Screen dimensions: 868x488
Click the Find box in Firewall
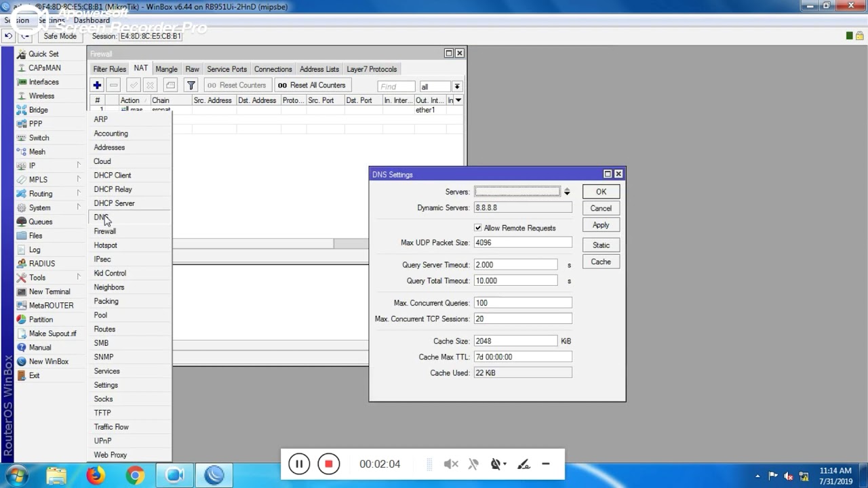[x=396, y=87]
